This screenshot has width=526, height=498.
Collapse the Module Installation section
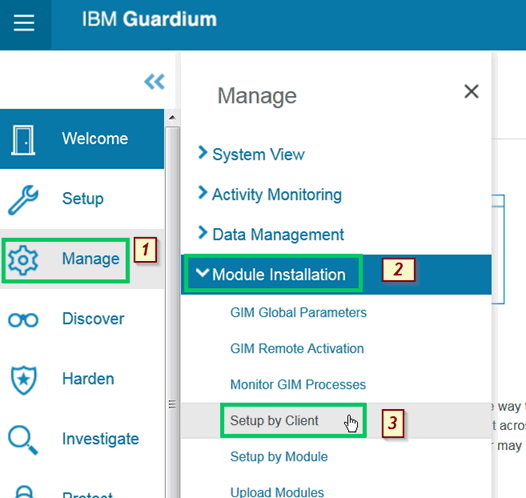tap(271, 274)
